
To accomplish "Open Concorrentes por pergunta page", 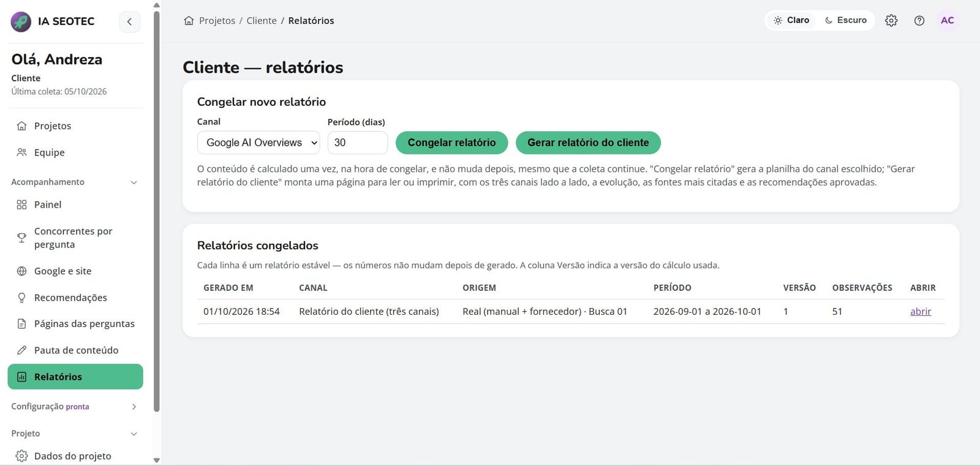I will click(75, 238).
